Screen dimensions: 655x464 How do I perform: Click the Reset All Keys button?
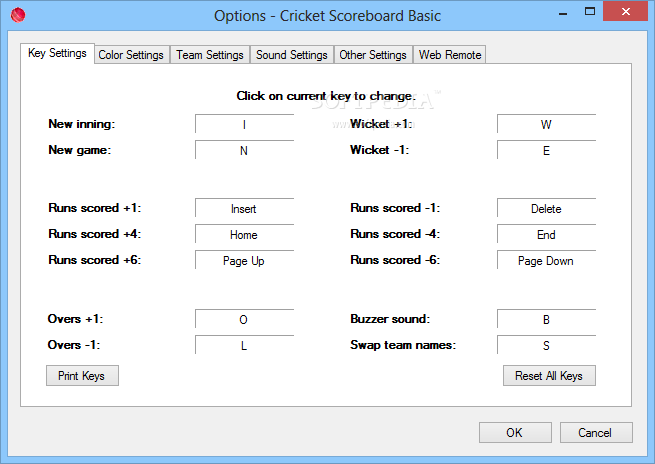(549, 375)
